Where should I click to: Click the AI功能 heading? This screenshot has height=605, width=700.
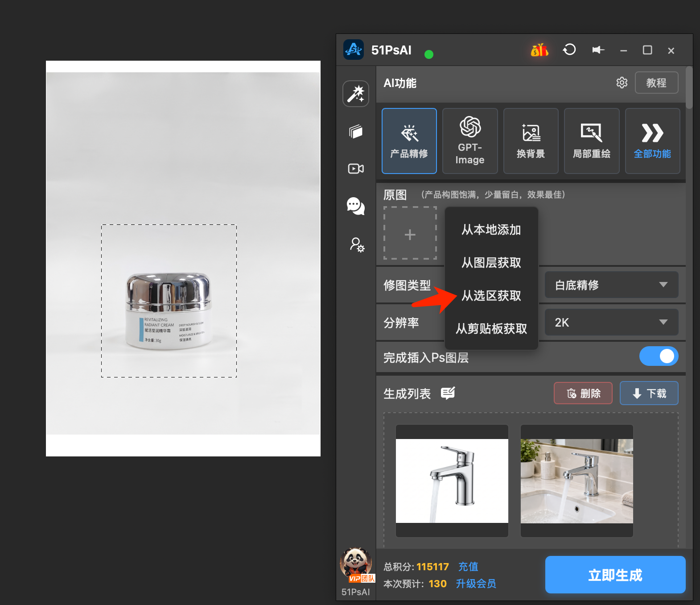click(400, 83)
